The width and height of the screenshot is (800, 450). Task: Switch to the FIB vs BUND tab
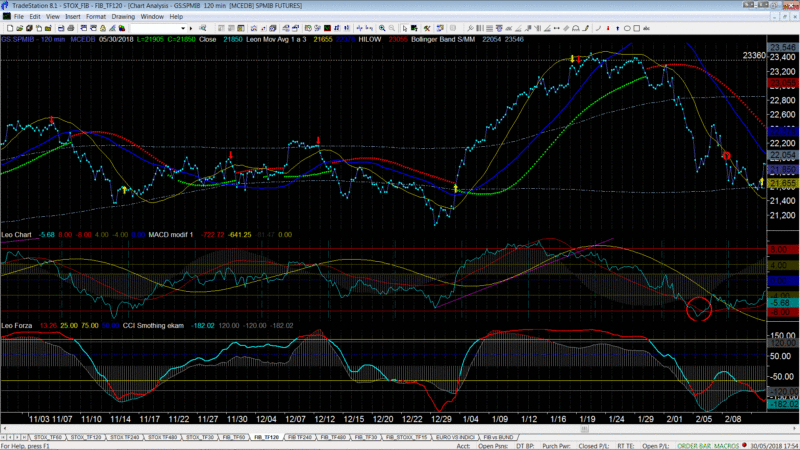click(x=498, y=437)
